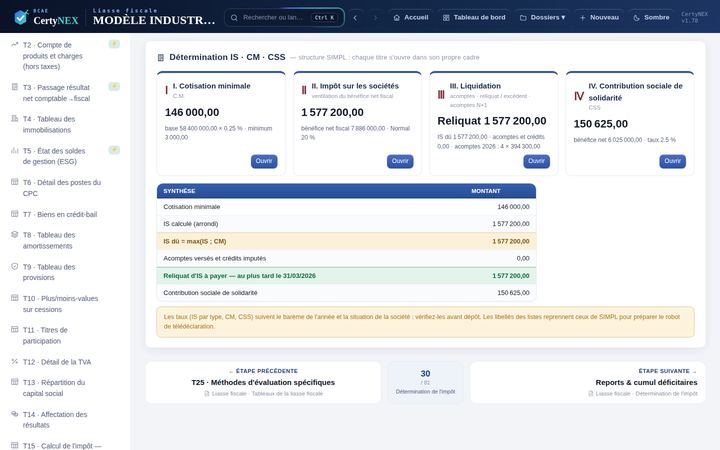Open the Cotisation minimale card

pyautogui.click(x=264, y=161)
